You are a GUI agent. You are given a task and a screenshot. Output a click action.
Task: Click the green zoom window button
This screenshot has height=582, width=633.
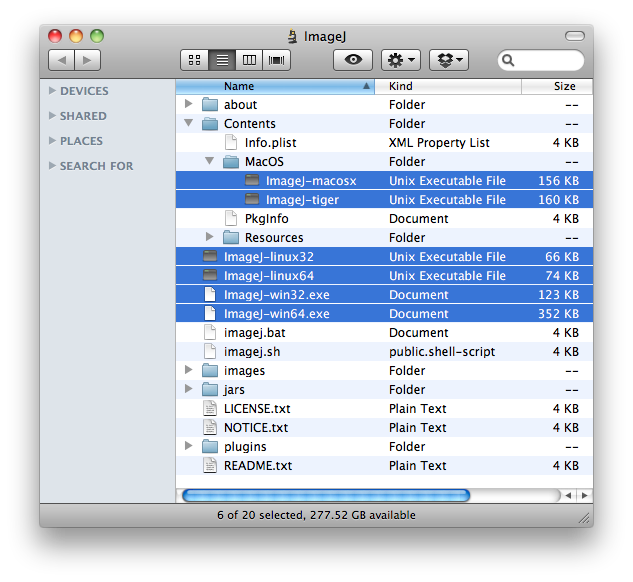[x=97, y=36]
